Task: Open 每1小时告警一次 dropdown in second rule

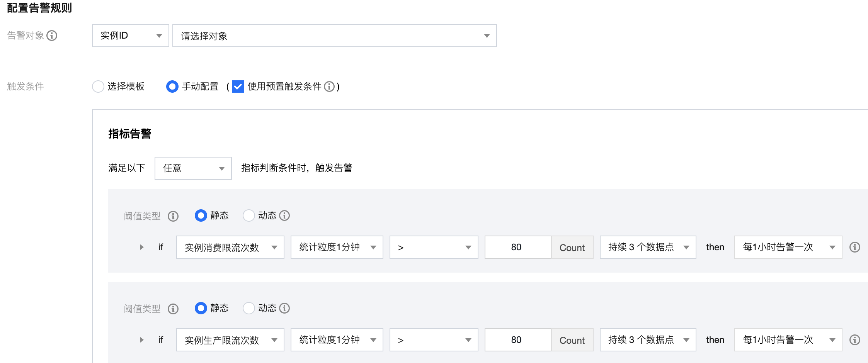Action: (788, 340)
